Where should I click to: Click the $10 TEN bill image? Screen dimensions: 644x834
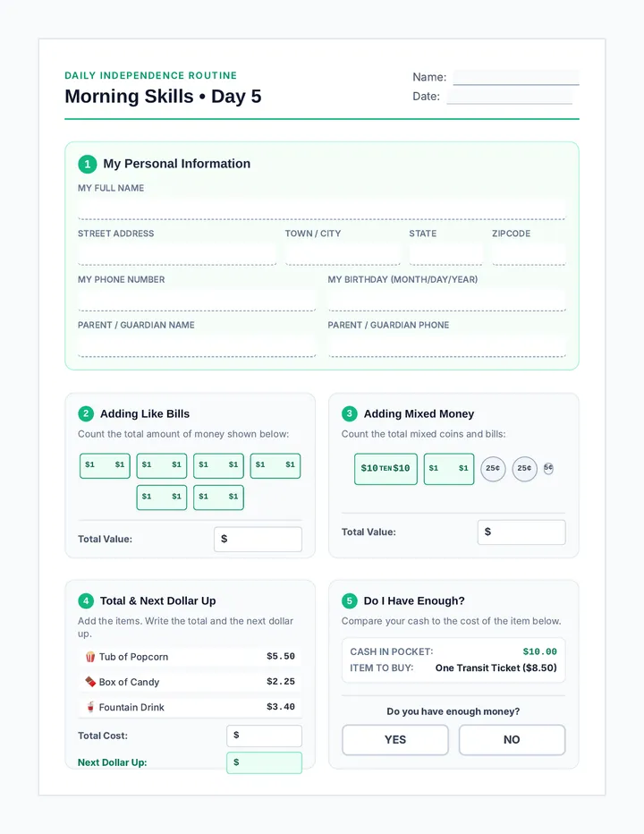pyautogui.click(x=386, y=469)
